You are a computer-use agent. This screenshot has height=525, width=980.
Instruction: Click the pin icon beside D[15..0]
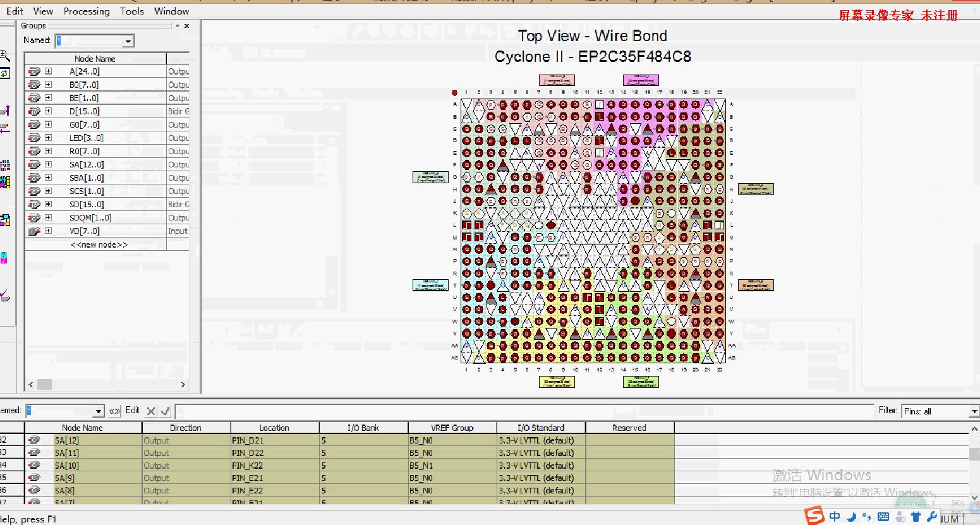pyautogui.click(x=34, y=111)
